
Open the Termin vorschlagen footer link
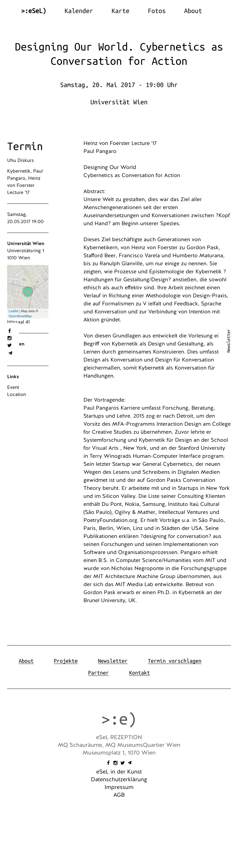(x=174, y=661)
